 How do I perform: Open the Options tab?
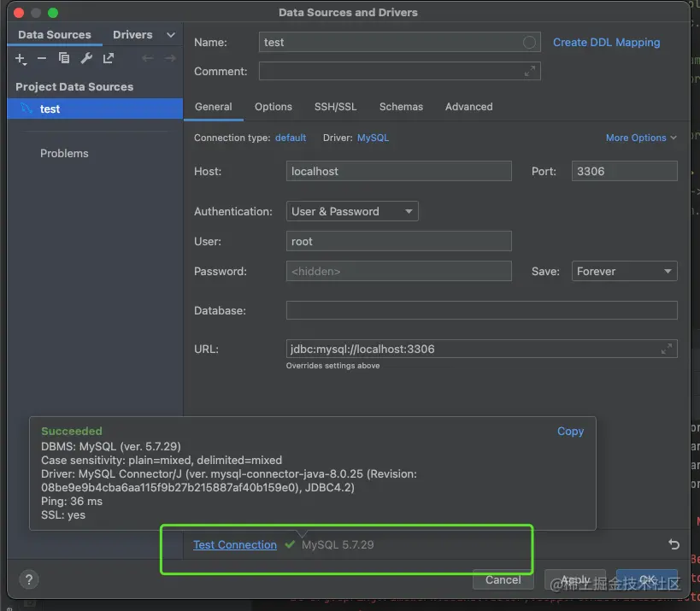click(274, 107)
